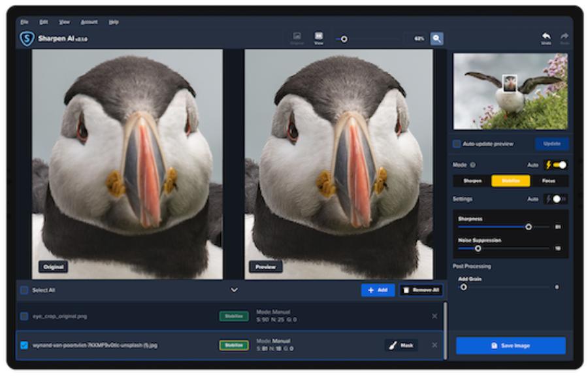Enable Auto-update preview checkbox
This screenshot has width=588, height=377.
(457, 144)
